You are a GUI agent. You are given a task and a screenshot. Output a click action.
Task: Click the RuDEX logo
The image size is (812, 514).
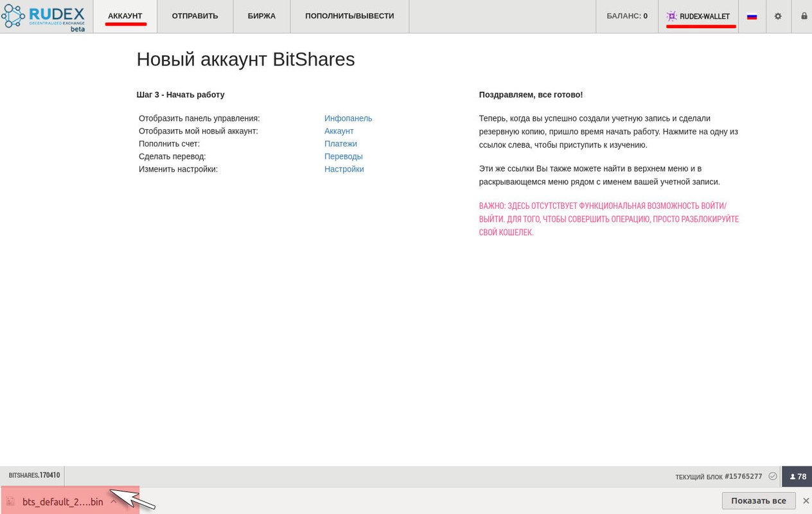point(43,17)
